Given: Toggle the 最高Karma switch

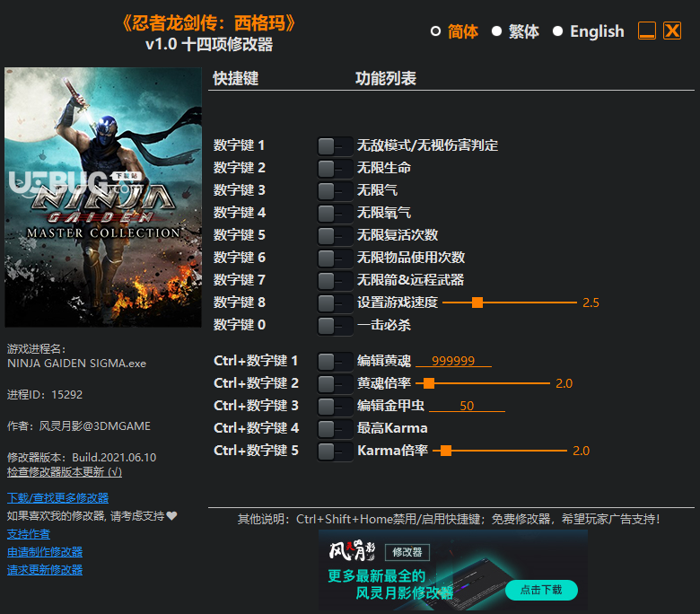Looking at the screenshot, I should pyautogui.click(x=335, y=429).
